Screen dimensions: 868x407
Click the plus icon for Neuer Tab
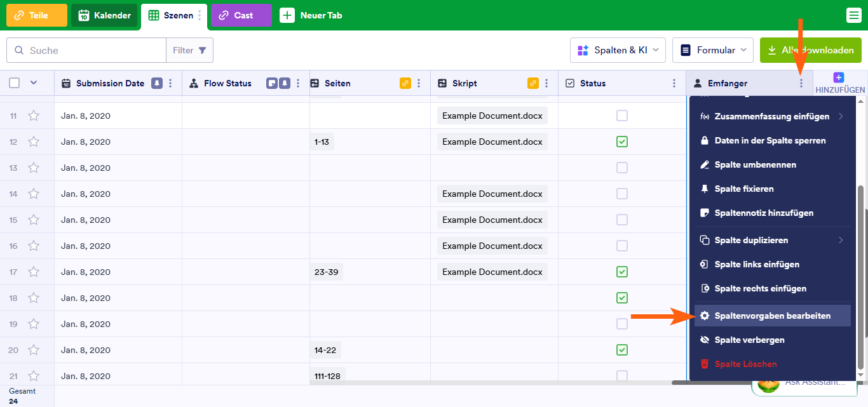pos(287,15)
